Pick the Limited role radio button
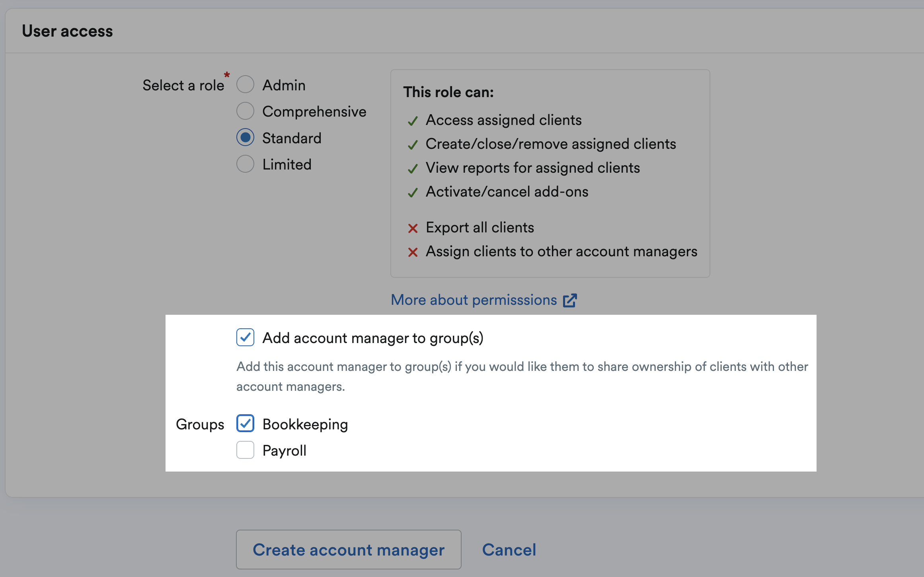This screenshot has height=577, width=924. pos(245,164)
